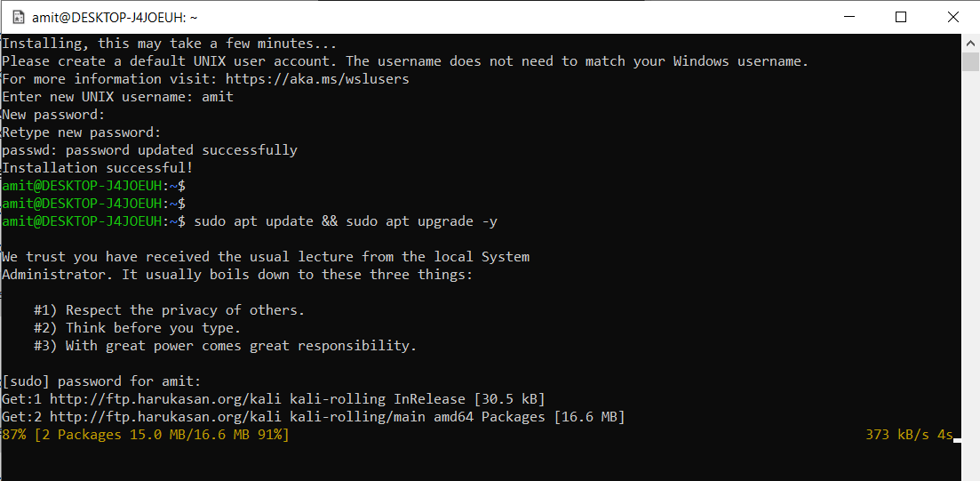Click the scrollbar up arrow
The width and height of the screenshot is (980, 481).
[x=970, y=44]
